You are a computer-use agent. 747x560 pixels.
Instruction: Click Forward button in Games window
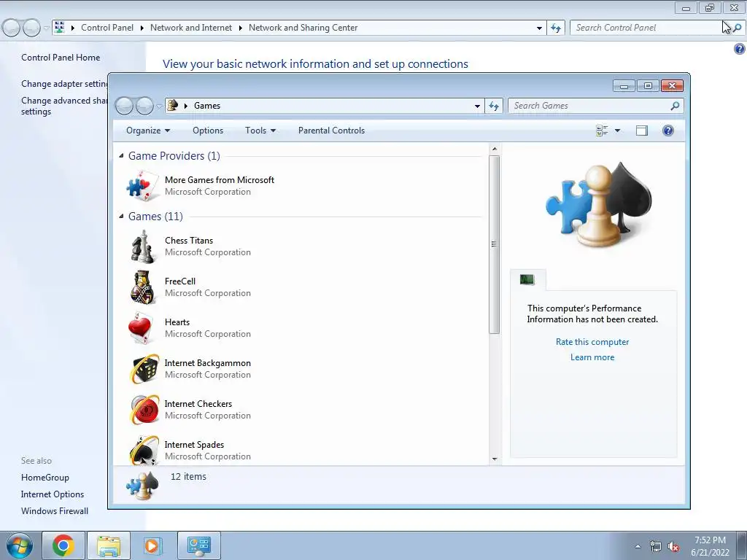(144, 106)
